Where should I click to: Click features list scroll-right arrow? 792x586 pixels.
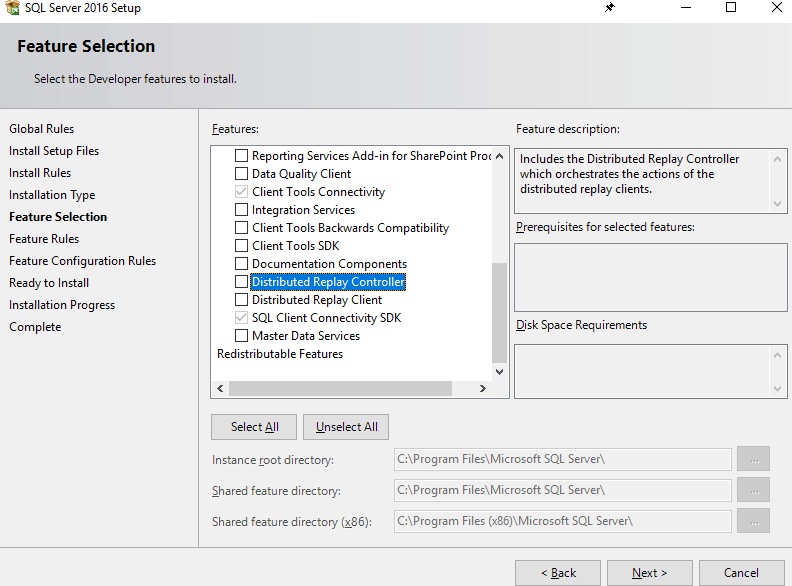click(483, 388)
